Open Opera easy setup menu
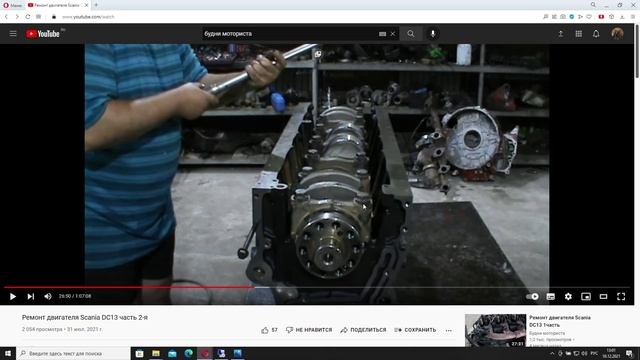This screenshot has width=640, height=360. (633, 17)
